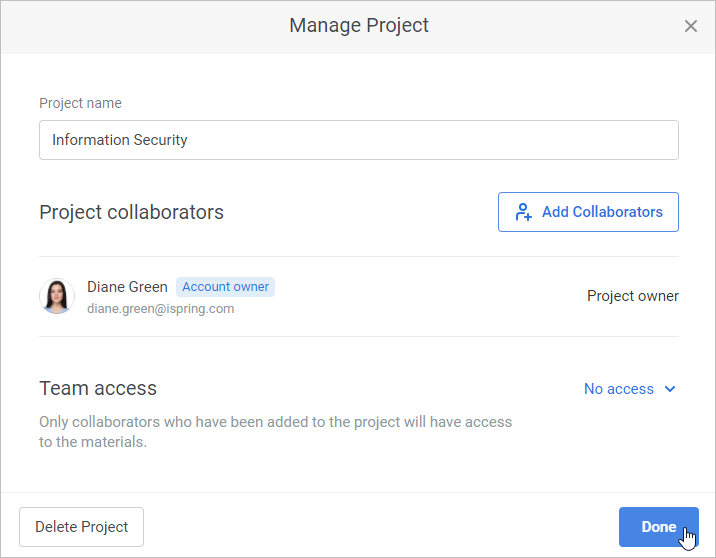Click the Team access heading
716x558 pixels.
[x=98, y=389]
